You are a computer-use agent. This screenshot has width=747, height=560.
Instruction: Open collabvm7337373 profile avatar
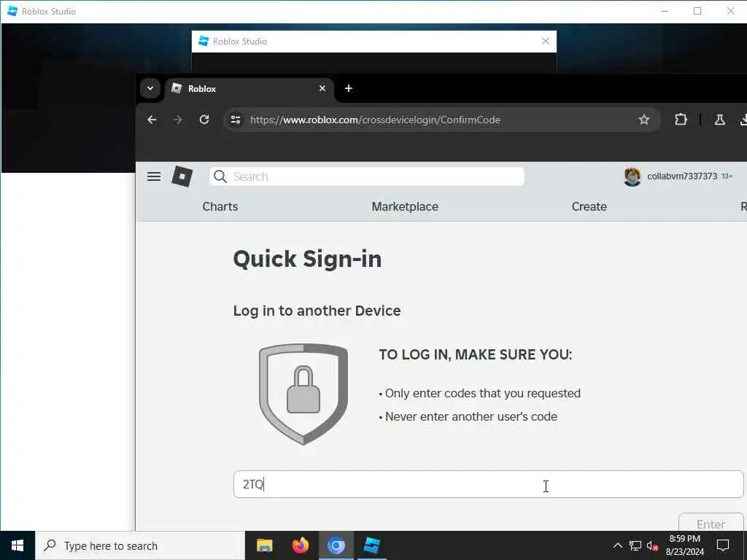click(x=632, y=176)
